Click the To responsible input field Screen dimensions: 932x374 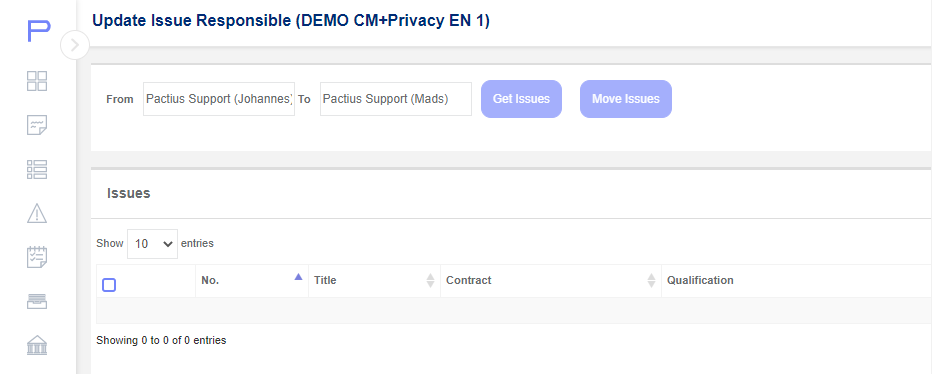click(x=396, y=99)
